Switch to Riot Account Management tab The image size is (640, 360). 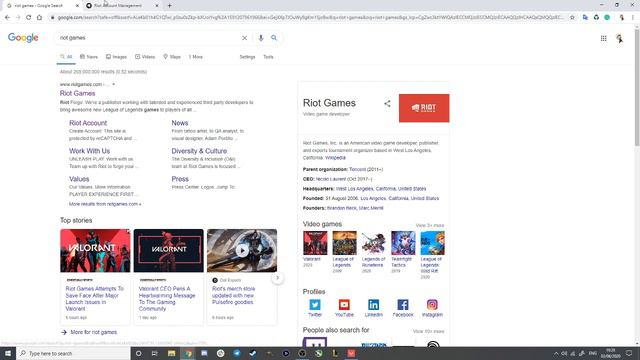click(x=122, y=6)
